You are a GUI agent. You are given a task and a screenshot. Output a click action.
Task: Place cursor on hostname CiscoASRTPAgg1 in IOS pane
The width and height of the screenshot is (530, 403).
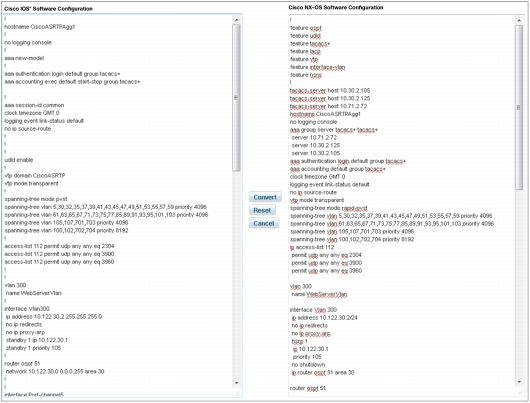pos(40,27)
